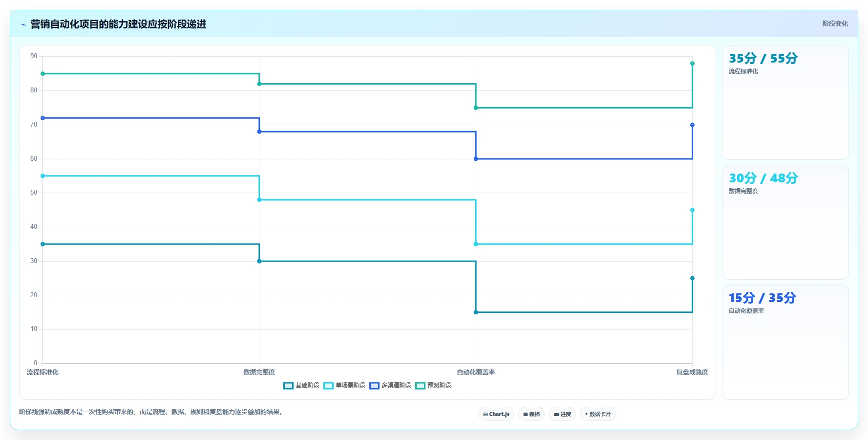868x440 pixels.
Task: Select 单场景阶段 data point at 复盘成熟度 (45)
Action: click(692, 210)
